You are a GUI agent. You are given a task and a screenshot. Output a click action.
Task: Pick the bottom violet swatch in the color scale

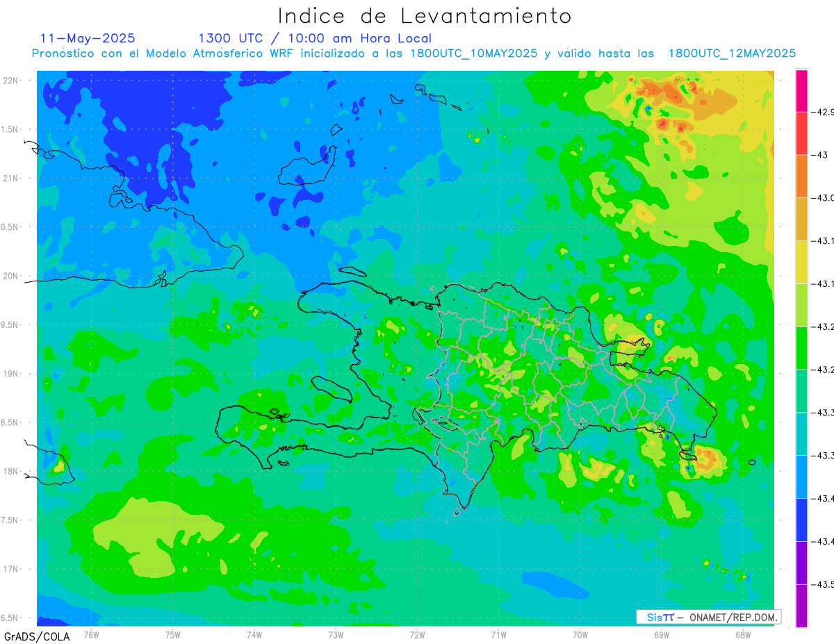point(801,606)
